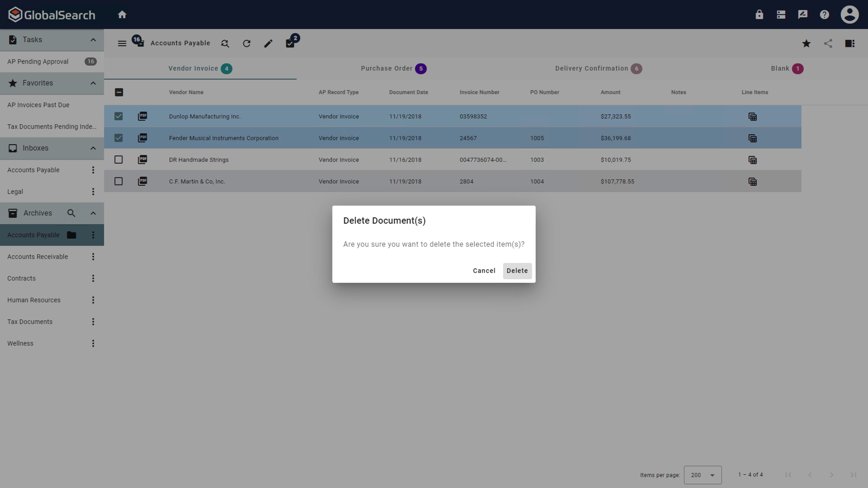Toggle the select-all header checkbox
The height and width of the screenshot is (488, 868).
[x=119, y=92]
